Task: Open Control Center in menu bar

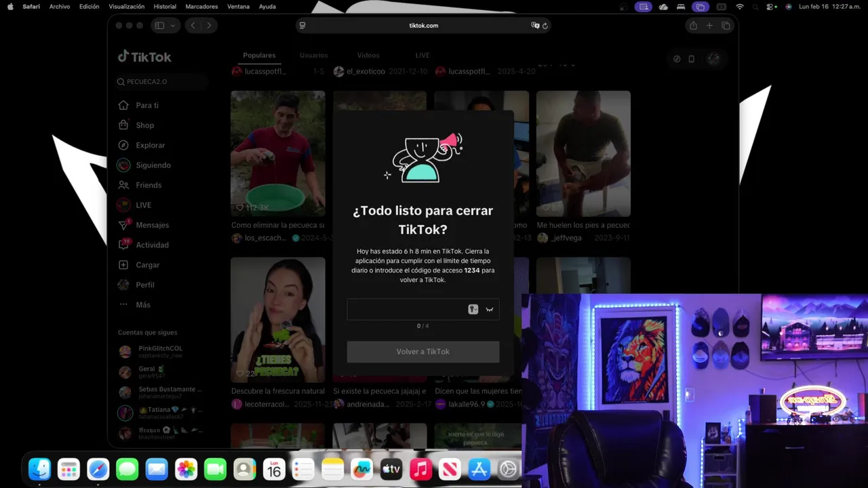Action: (772, 6)
